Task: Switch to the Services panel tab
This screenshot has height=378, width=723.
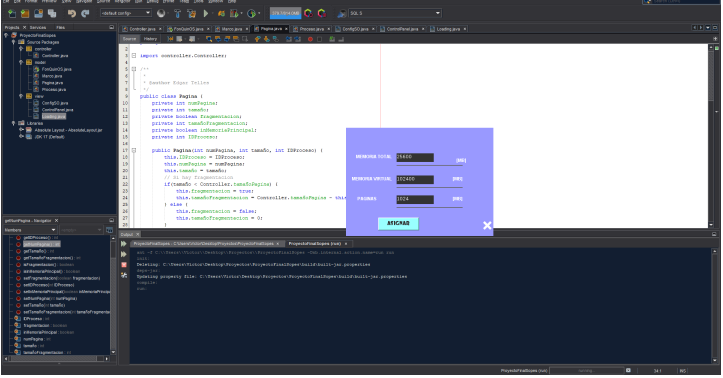Action: [x=38, y=28]
